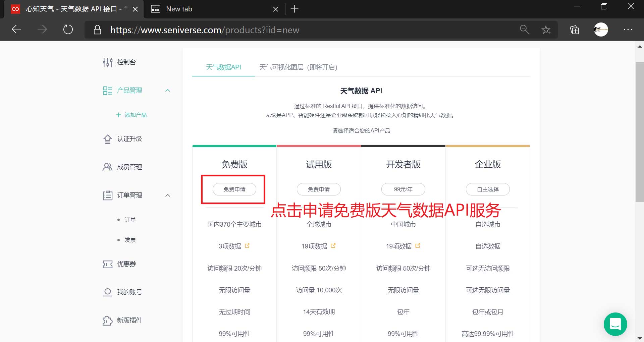The width and height of the screenshot is (644, 342).
Task: Open 订单管理 order management in sidebar
Action: click(122, 195)
